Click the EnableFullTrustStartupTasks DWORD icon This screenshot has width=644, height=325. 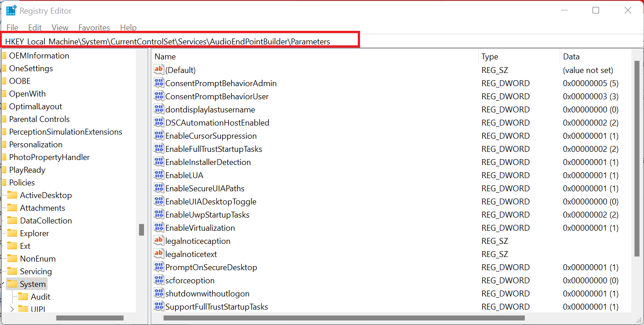click(159, 149)
